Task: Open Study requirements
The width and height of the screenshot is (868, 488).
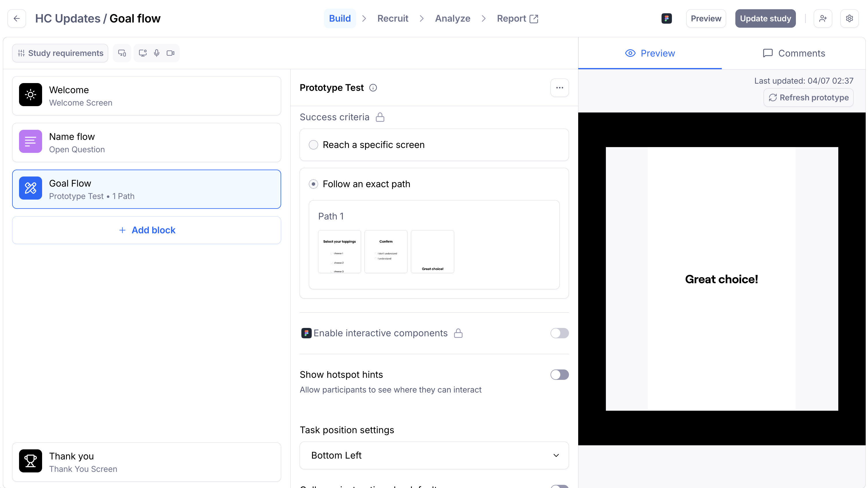Action: (60, 53)
